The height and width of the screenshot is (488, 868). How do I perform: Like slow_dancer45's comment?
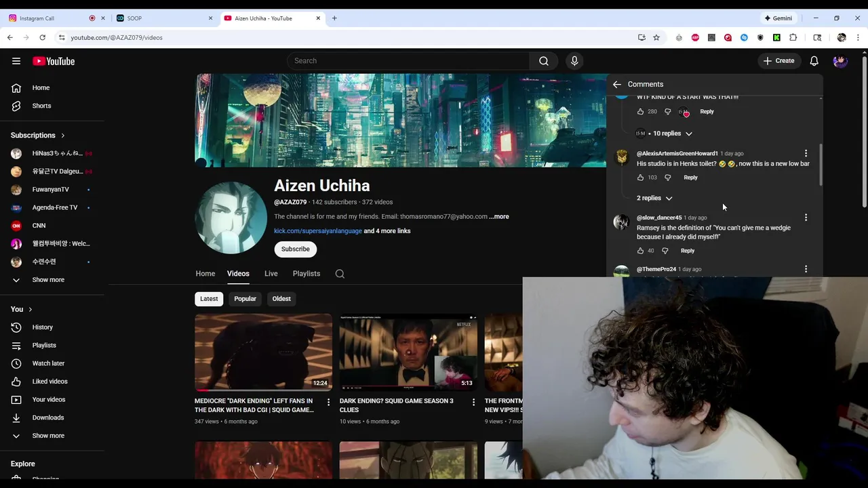click(x=640, y=251)
